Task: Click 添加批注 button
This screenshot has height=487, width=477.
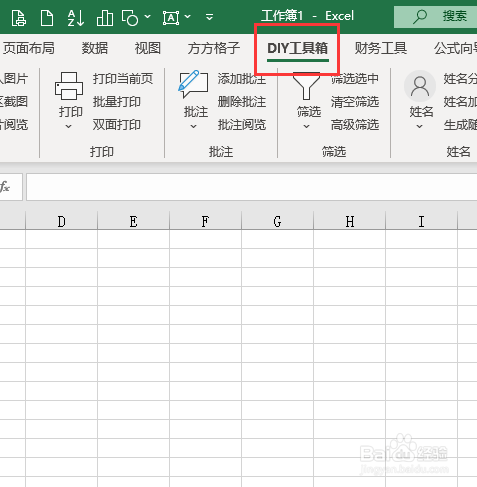Action: 242,79
